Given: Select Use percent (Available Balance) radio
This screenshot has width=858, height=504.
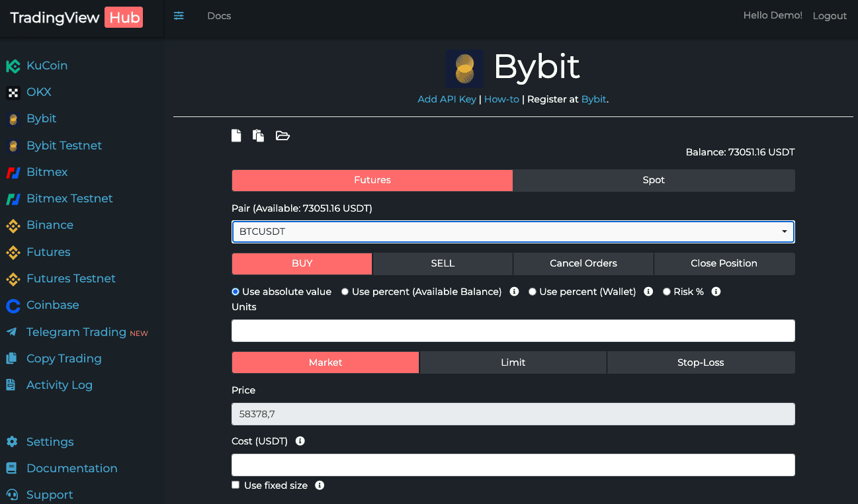Looking at the screenshot, I should 345,292.
